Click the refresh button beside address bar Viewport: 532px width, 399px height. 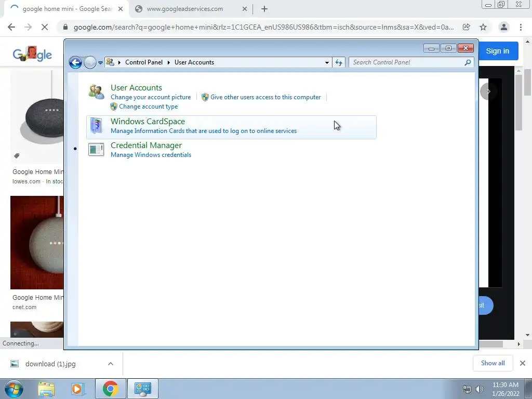tap(339, 62)
